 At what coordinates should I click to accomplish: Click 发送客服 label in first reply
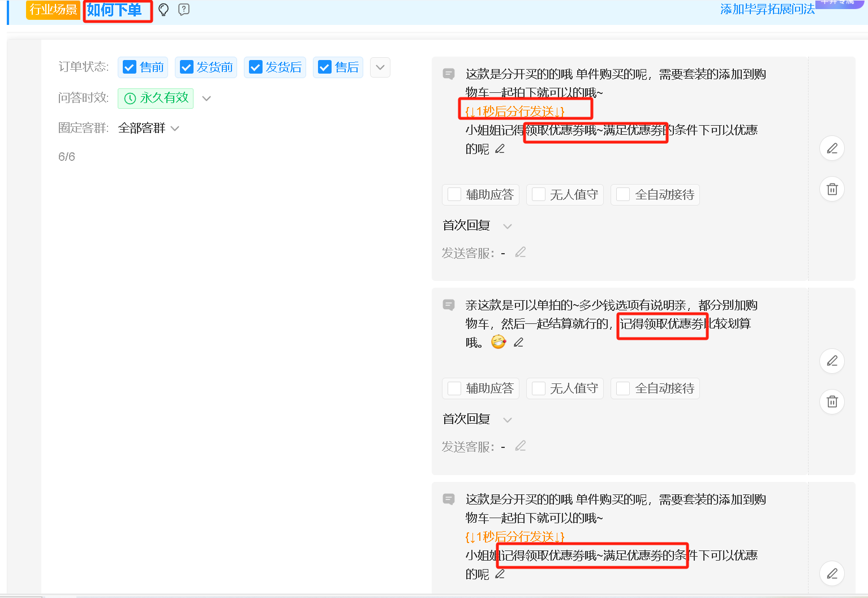pos(469,253)
